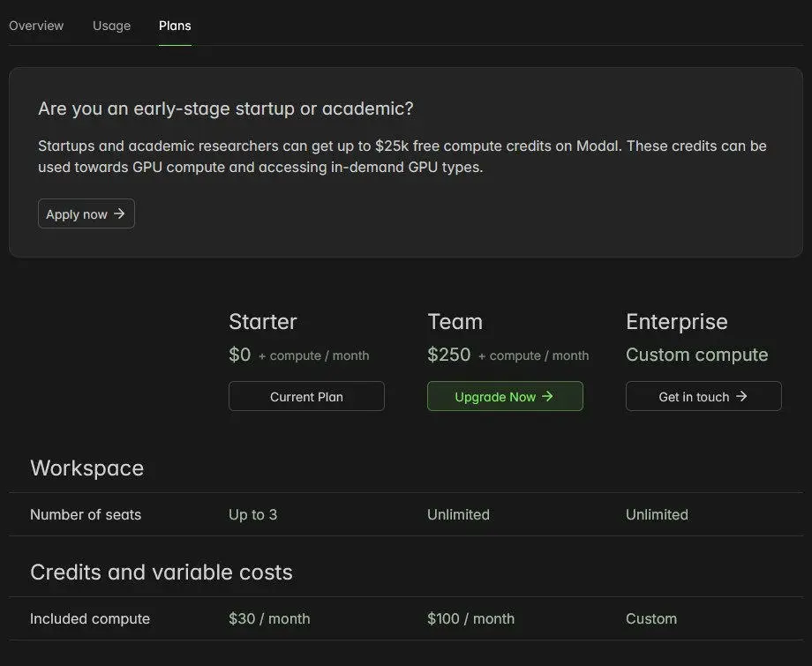Switch to the Overview tab
Viewport: 812px width, 666px height.
coord(36,26)
